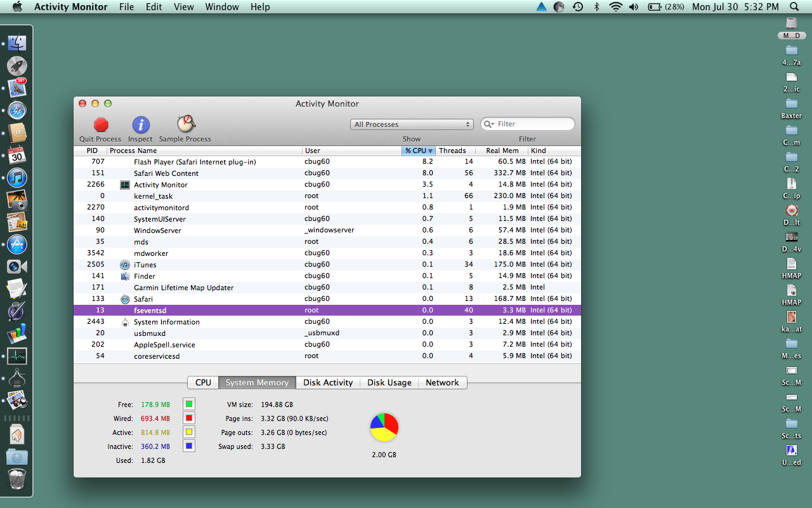Click the red Wired memory color swatch

[x=188, y=418]
